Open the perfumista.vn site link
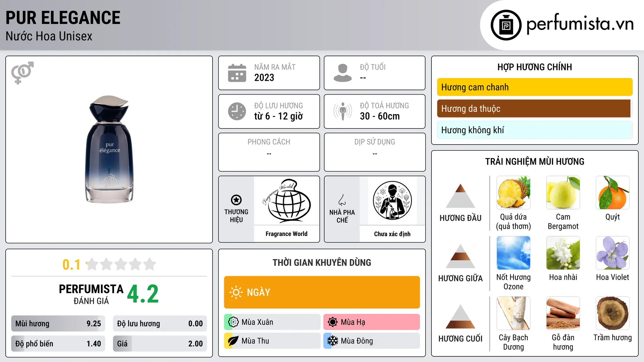The image size is (644, 362). (x=580, y=24)
